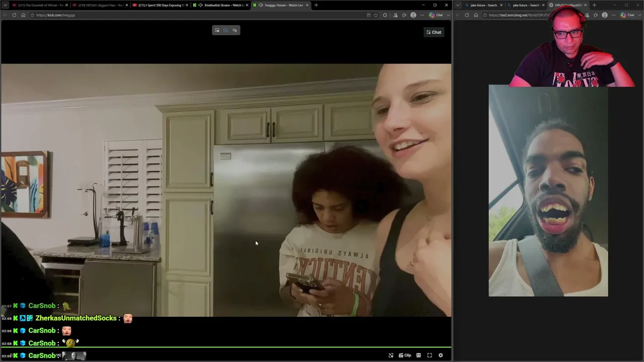Open the Kick player settings gear
This screenshot has width=644, height=362.
click(x=441, y=355)
